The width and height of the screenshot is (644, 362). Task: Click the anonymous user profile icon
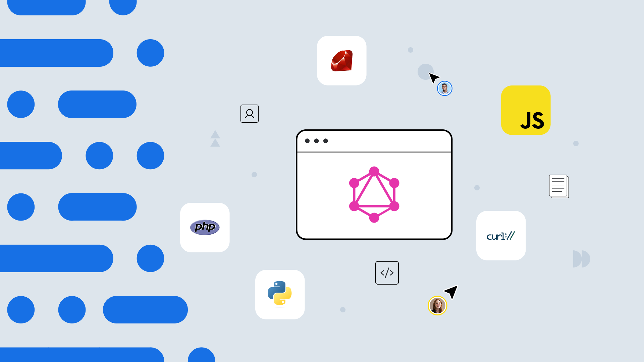pos(250,114)
